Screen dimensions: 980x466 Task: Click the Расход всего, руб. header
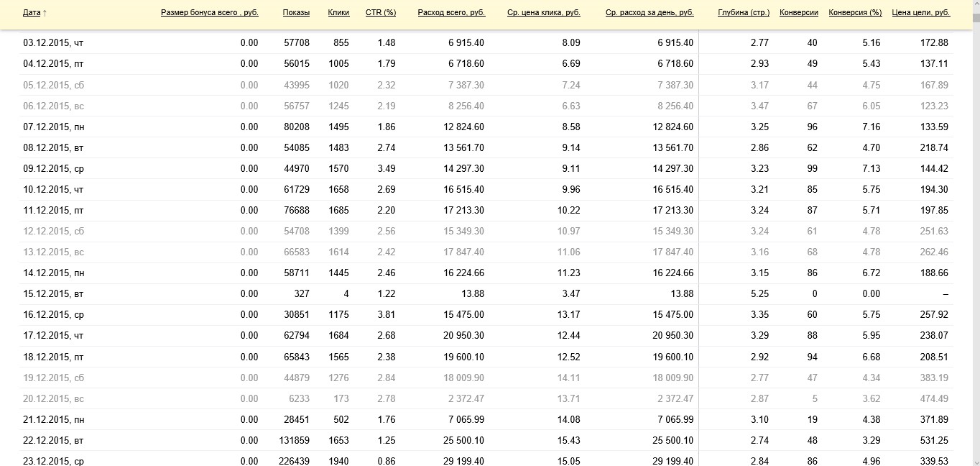pyautogui.click(x=451, y=13)
